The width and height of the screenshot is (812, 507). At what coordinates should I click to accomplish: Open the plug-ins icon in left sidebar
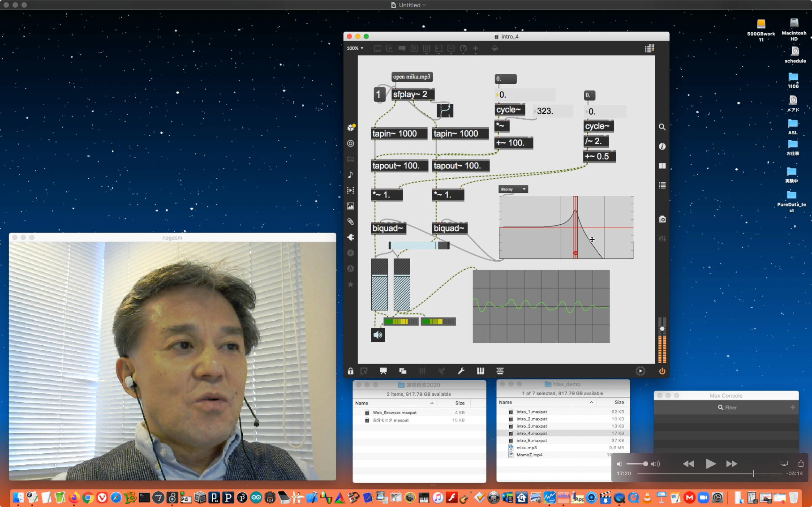click(351, 237)
